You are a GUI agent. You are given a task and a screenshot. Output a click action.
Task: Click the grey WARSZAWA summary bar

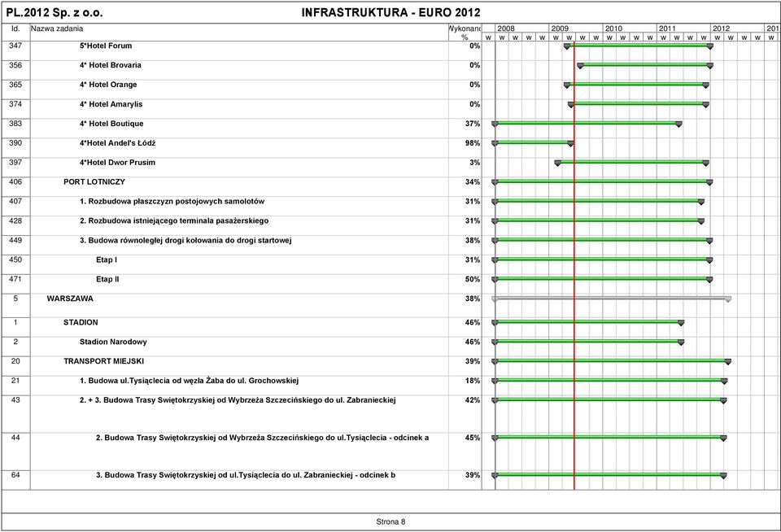tap(611, 299)
